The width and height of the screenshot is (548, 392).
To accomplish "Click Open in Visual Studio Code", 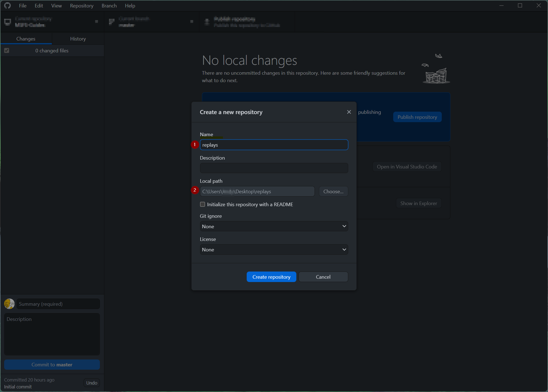I will 407,167.
